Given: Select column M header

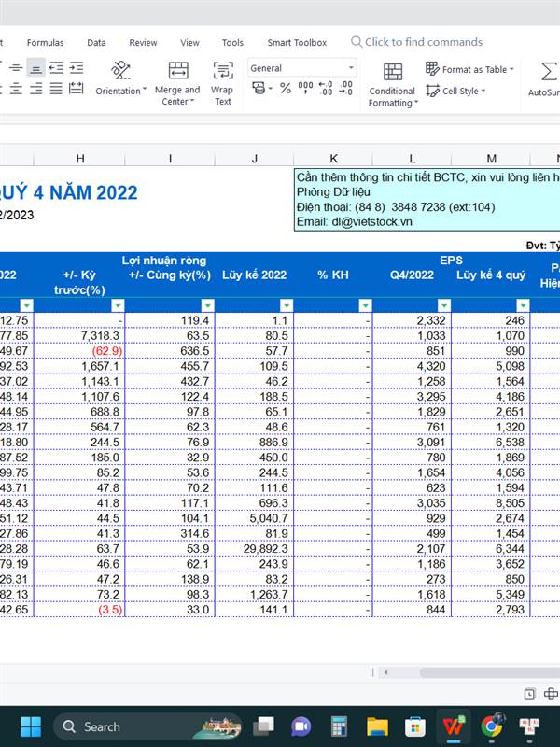Looking at the screenshot, I should [x=491, y=159].
